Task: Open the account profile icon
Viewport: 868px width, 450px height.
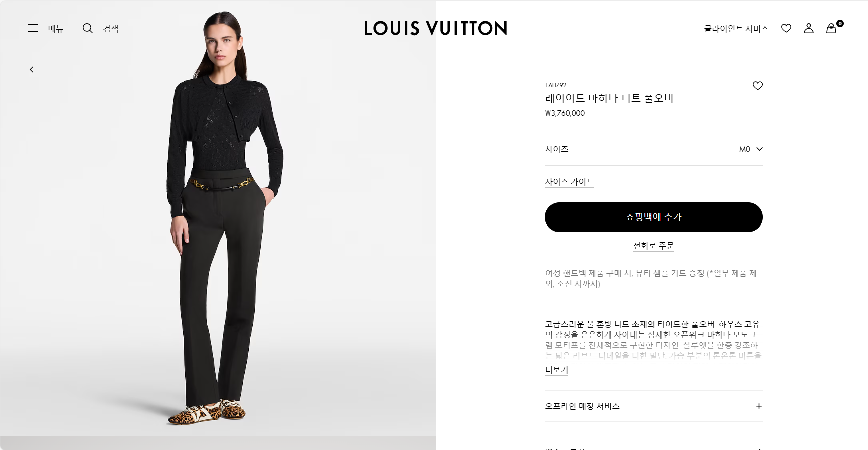Action: click(809, 28)
